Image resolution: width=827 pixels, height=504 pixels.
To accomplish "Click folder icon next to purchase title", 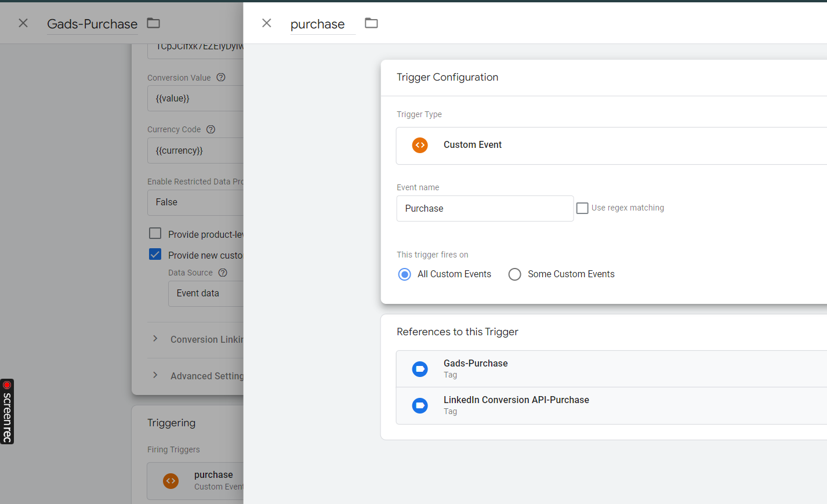I will 371,23.
